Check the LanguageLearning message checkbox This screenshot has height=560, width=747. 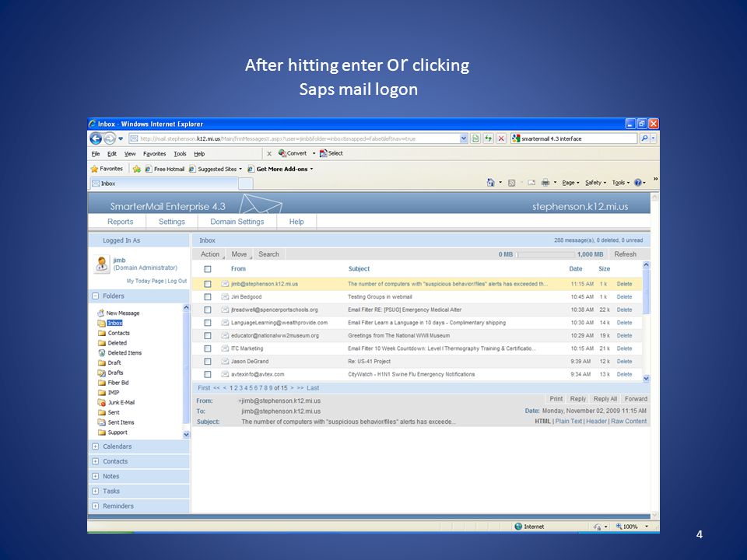[x=208, y=322]
